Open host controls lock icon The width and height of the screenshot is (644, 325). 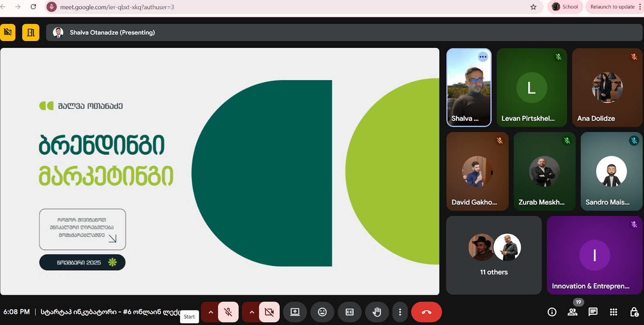pyautogui.click(x=634, y=312)
